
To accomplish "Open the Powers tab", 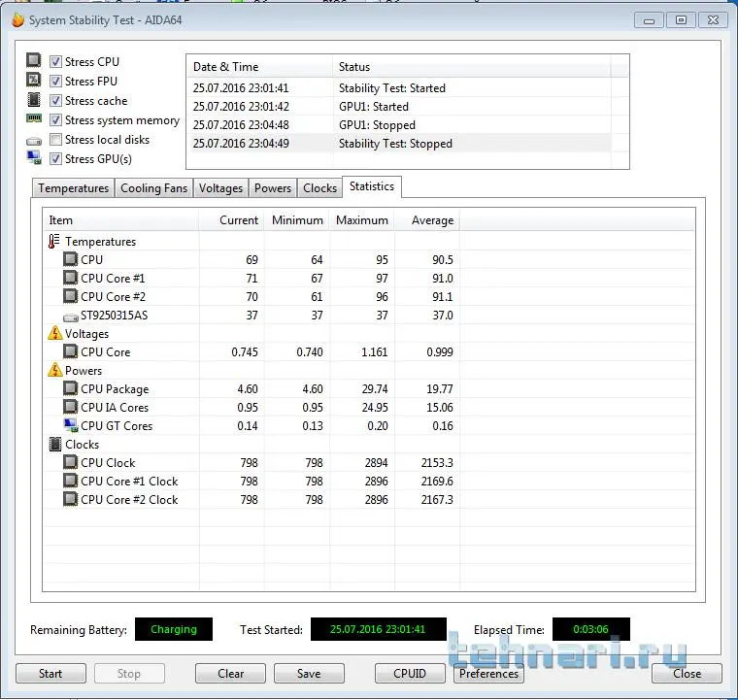I will [273, 188].
